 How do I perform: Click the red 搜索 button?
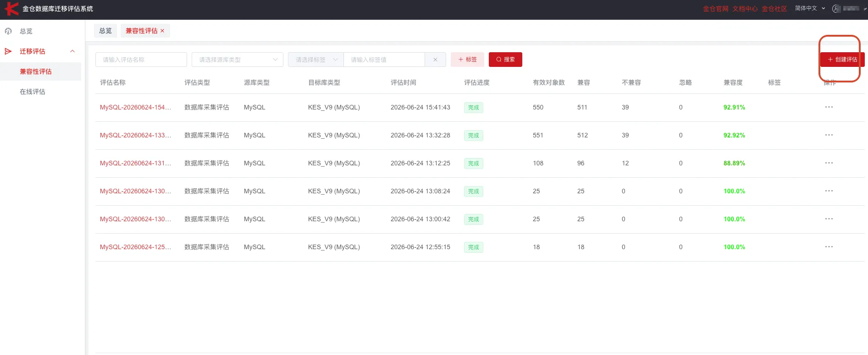[x=505, y=60]
